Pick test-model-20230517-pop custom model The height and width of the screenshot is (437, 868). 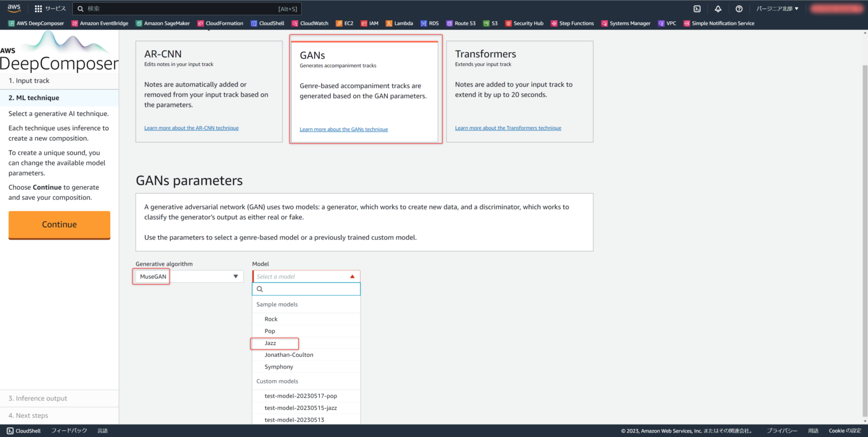[x=301, y=396]
